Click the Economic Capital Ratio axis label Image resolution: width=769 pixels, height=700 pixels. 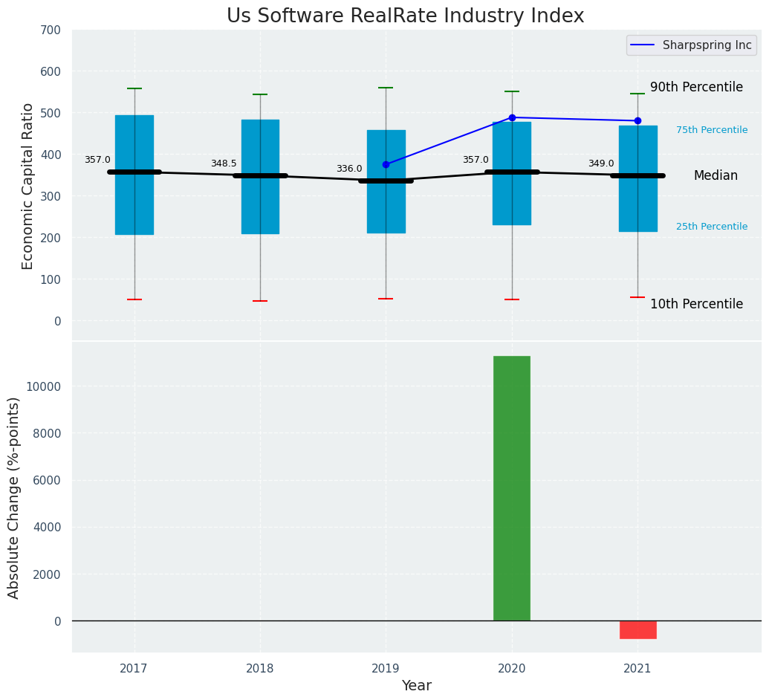pos(27,187)
